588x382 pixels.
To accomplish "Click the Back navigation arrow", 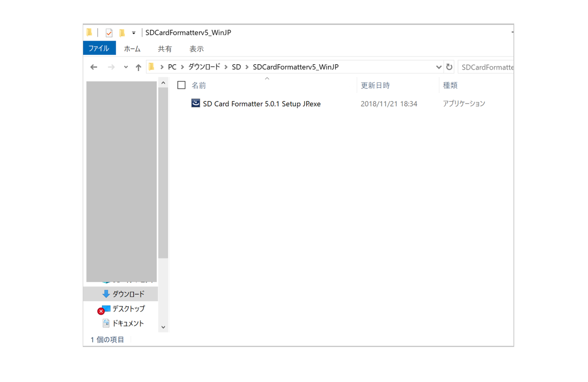I will pos(94,67).
